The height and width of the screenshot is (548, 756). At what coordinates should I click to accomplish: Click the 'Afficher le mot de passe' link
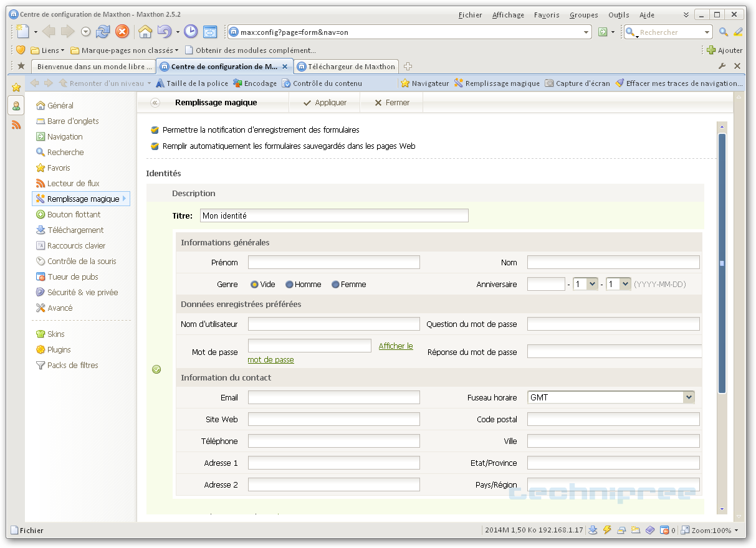[x=395, y=346]
